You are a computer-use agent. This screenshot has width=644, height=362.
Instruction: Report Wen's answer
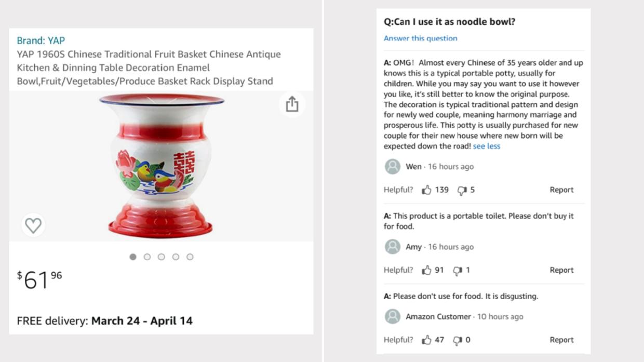(561, 190)
